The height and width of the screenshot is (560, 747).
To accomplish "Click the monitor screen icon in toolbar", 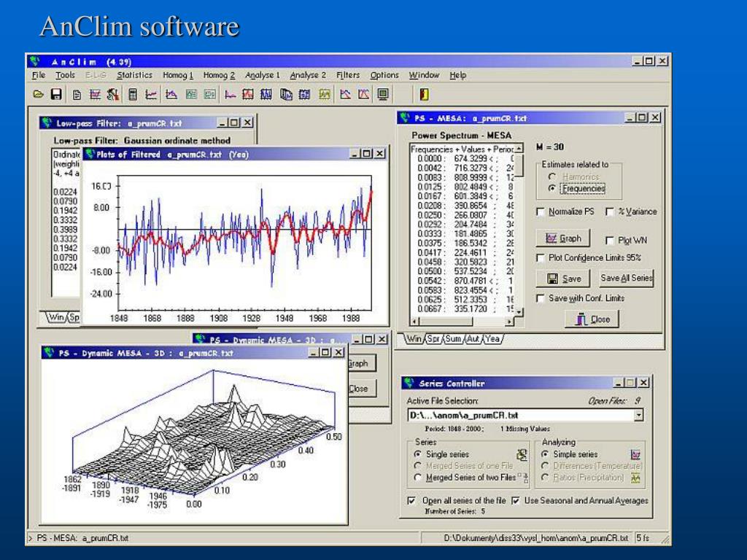I will pos(382,95).
